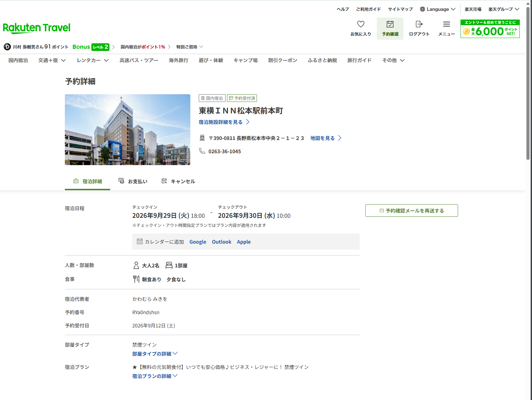Screen dimensions: 532x400
Task: Open the レンタカー dropdown menu
Action: (93, 60)
